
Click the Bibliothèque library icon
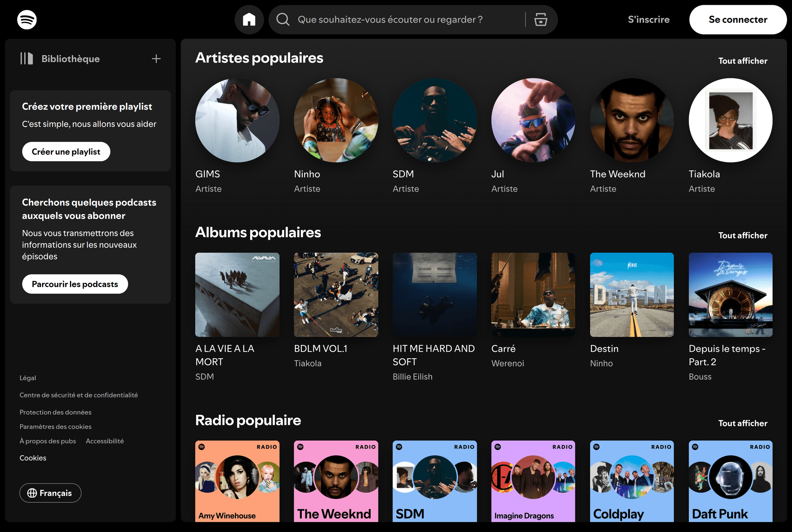click(x=26, y=58)
